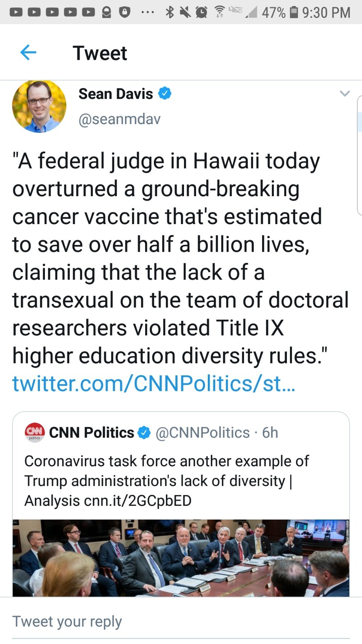
Task: Tap the Bluetooth status bar icon
Action: pos(170,12)
